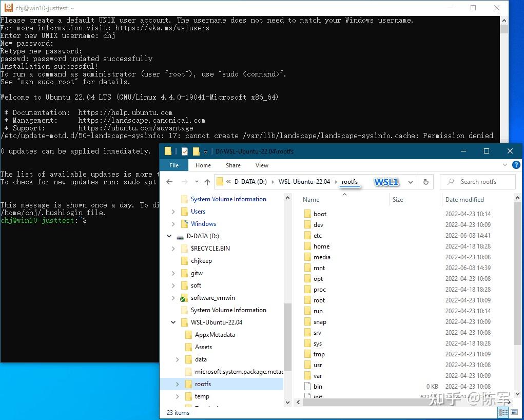Click the Up one level arrow

coord(207,182)
